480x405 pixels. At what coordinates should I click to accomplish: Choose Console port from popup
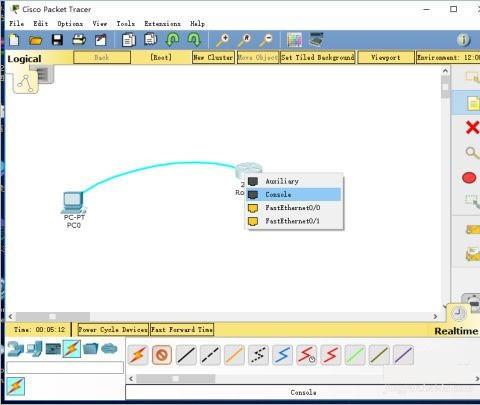294,195
